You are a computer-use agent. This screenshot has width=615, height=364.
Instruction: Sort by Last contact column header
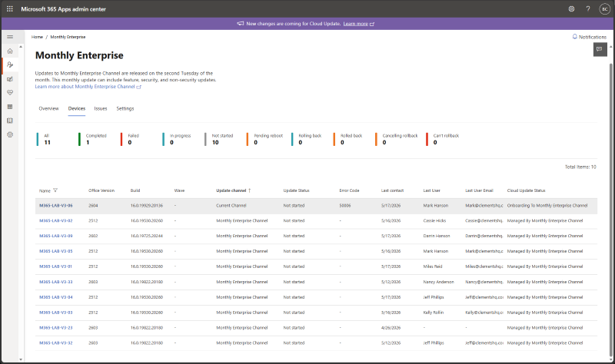392,190
